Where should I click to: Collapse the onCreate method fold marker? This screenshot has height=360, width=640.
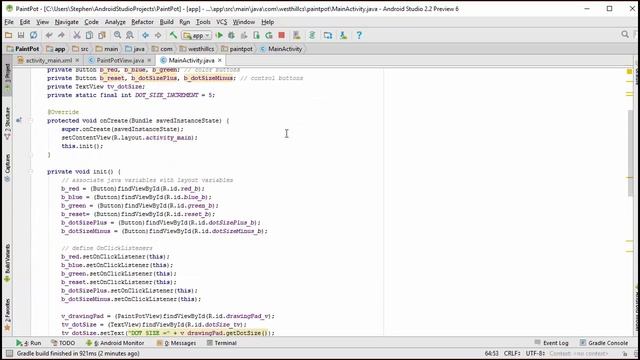[31, 121]
